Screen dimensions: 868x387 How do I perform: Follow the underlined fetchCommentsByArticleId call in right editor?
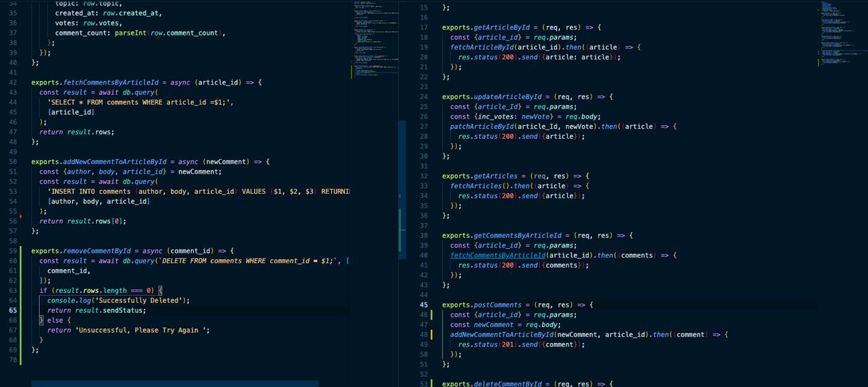click(x=498, y=255)
